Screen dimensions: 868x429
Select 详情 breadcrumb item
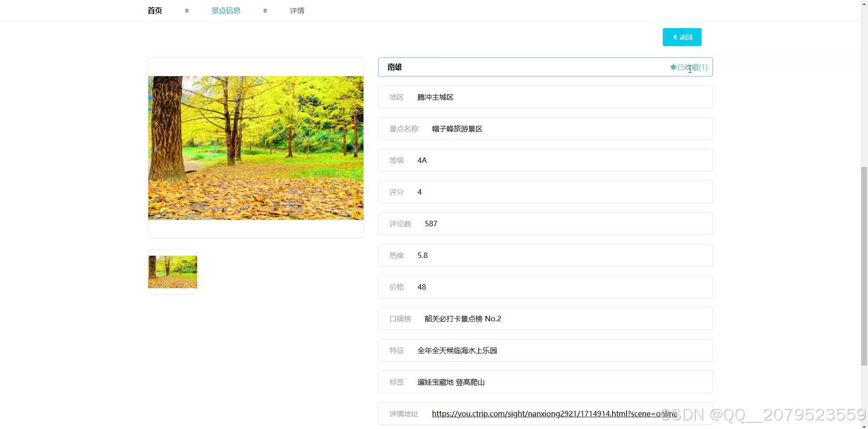297,10
